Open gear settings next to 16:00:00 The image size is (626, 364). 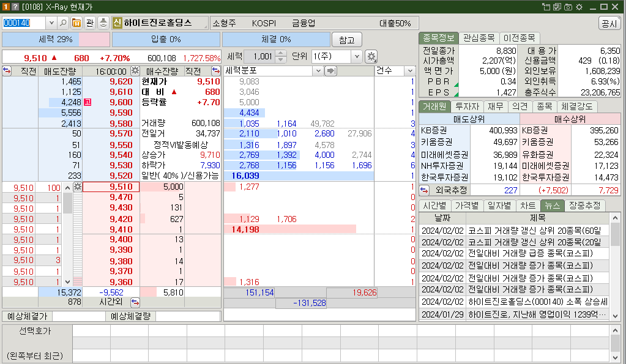(135, 71)
